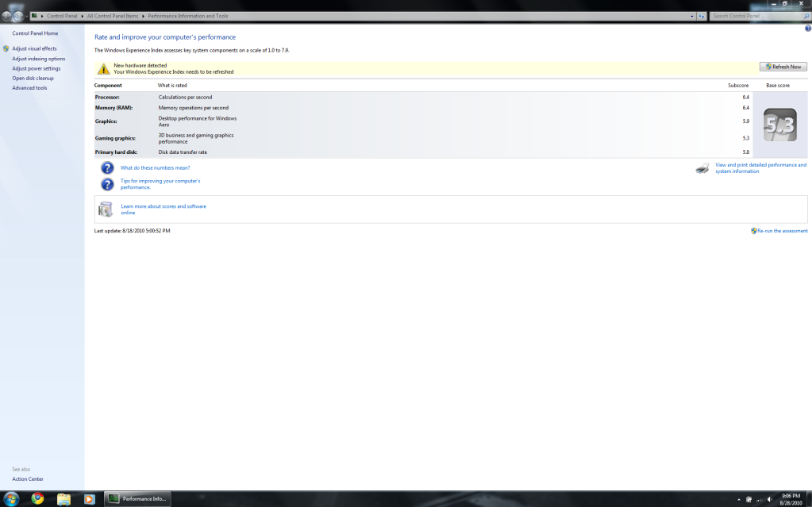Select the Memory (RAM) row label
This screenshot has width=812, height=507.
coord(114,108)
